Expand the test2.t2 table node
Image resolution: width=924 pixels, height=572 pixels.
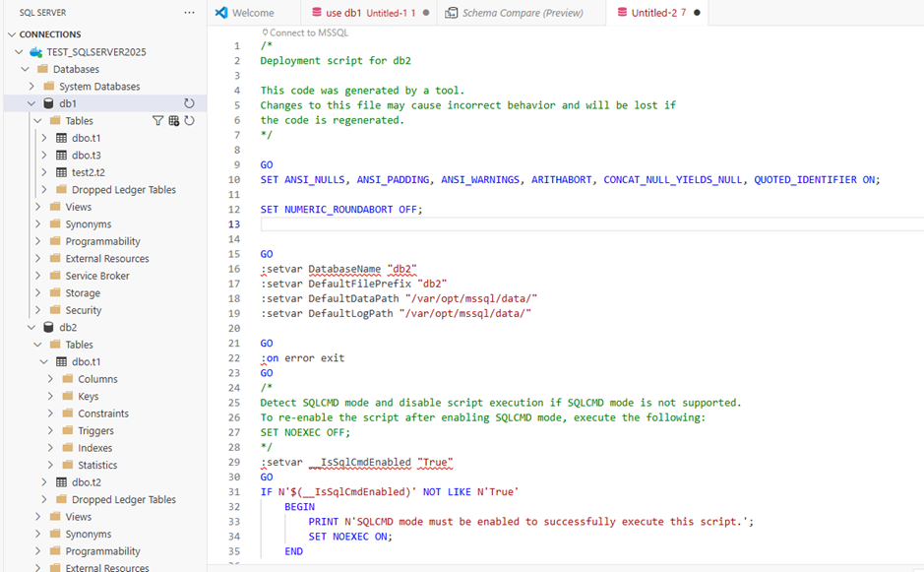click(44, 172)
